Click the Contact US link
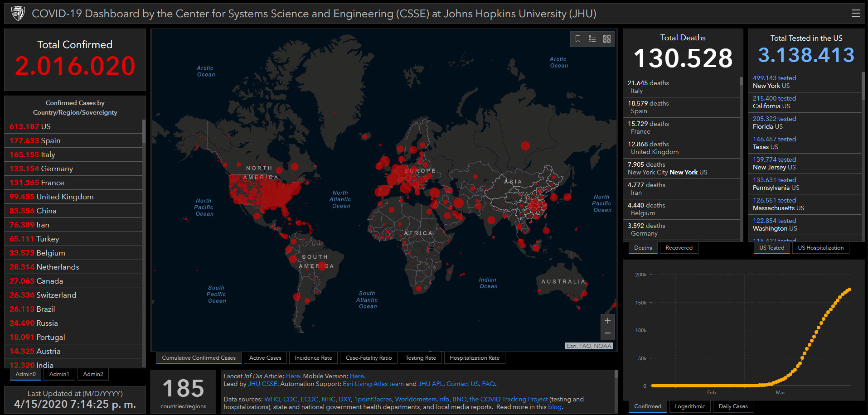868x415 pixels. point(462,384)
